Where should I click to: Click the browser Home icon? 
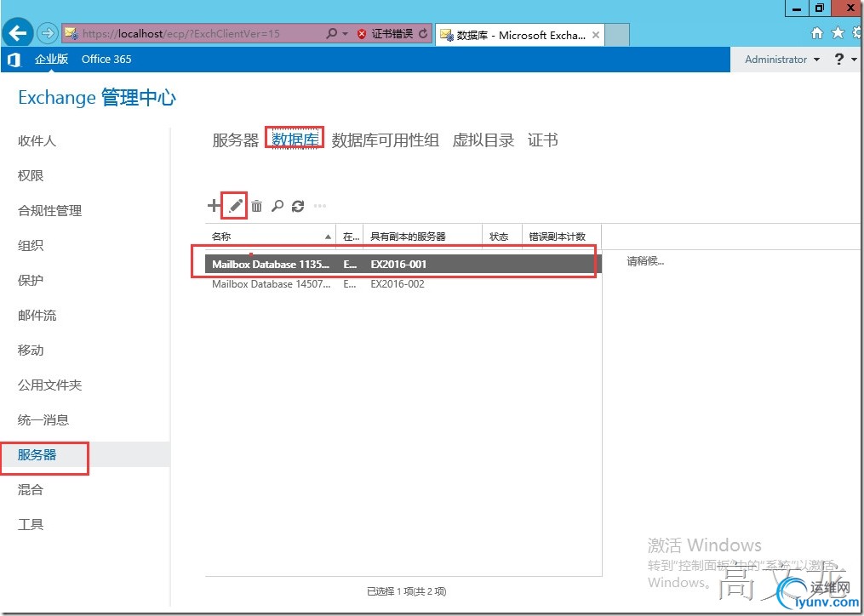816,33
